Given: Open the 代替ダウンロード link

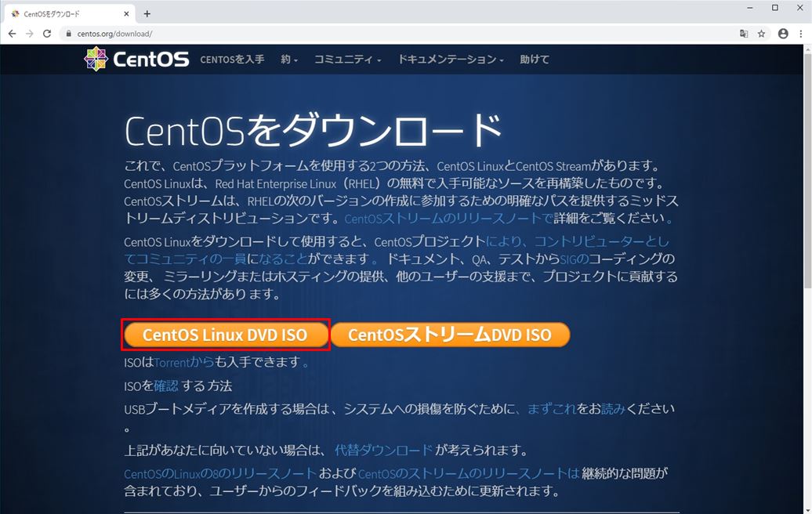Looking at the screenshot, I should click(383, 450).
